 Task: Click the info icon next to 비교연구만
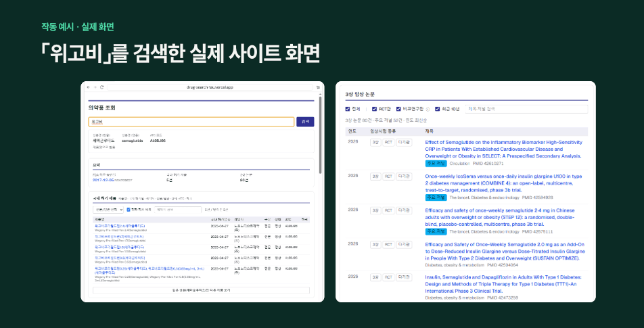pyautogui.click(x=428, y=109)
